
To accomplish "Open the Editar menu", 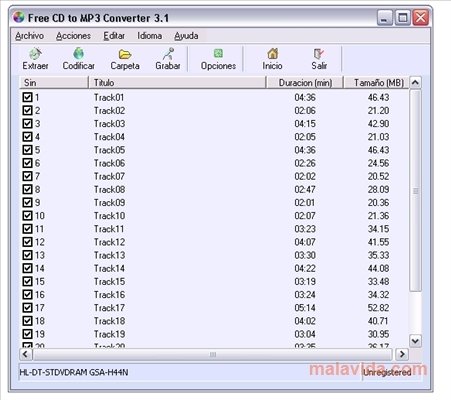I will [x=114, y=36].
